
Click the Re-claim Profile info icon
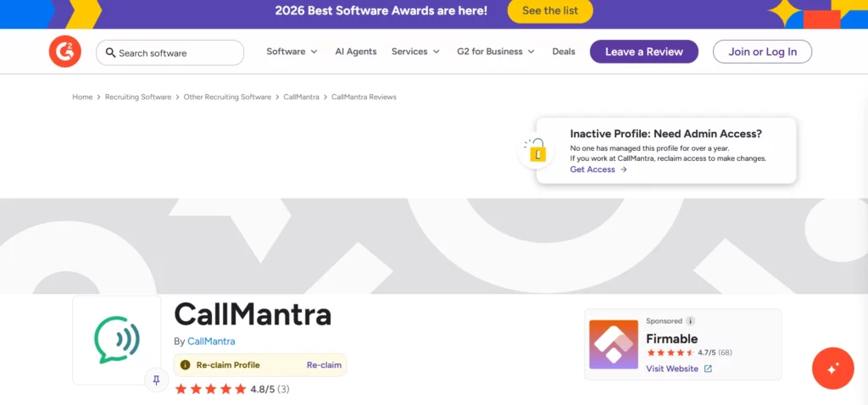[x=186, y=365]
